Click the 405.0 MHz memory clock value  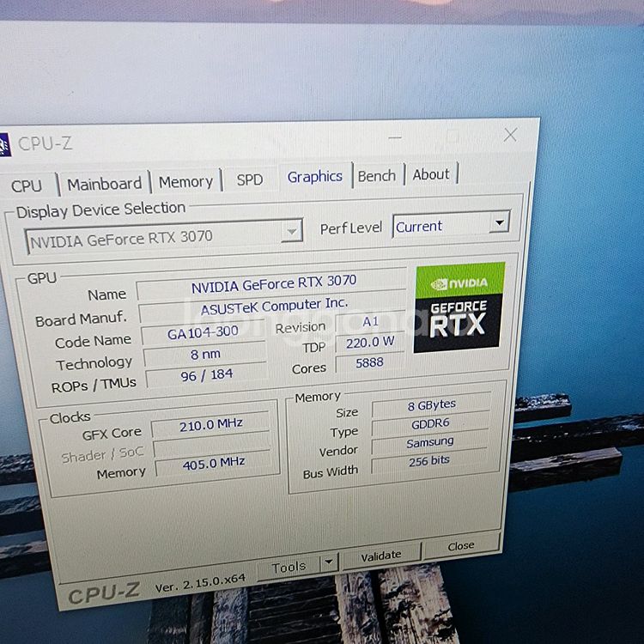click(x=214, y=464)
